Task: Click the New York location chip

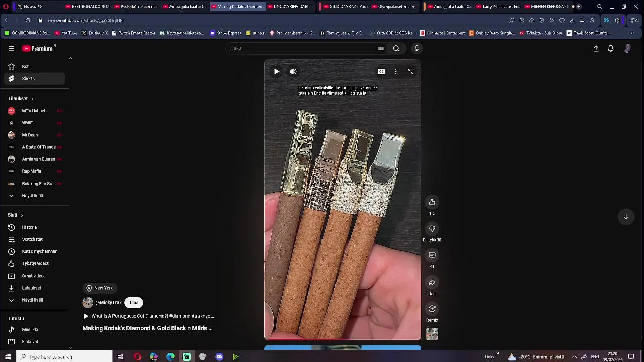Action: (100, 288)
